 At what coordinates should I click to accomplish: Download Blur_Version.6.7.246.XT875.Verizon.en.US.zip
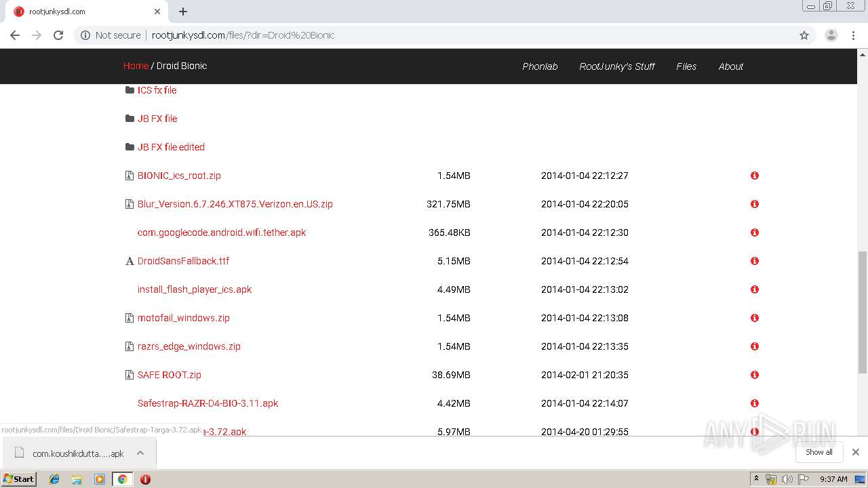pyautogui.click(x=235, y=204)
